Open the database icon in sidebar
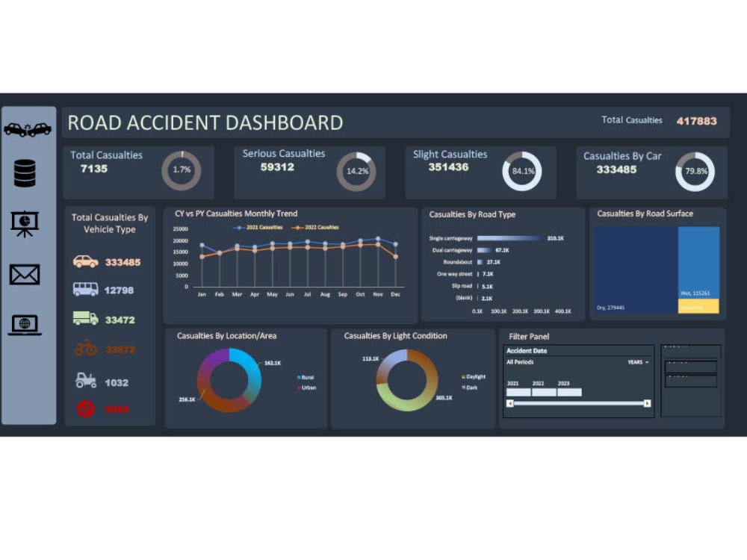The height and width of the screenshot is (560, 747). pos(27,172)
